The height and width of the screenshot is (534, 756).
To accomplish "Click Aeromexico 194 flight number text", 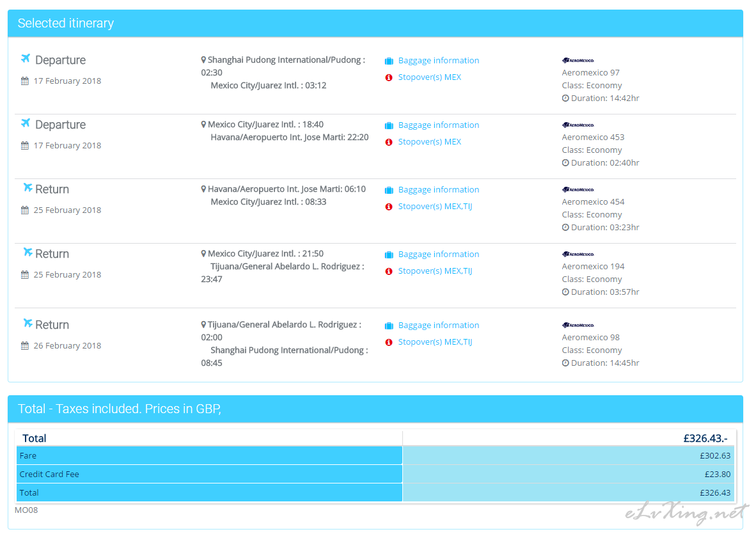I will pyautogui.click(x=593, y=267).
